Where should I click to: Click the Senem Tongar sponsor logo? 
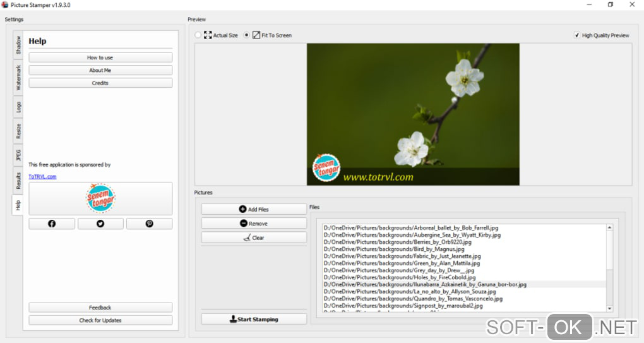[x=100, y=198]
